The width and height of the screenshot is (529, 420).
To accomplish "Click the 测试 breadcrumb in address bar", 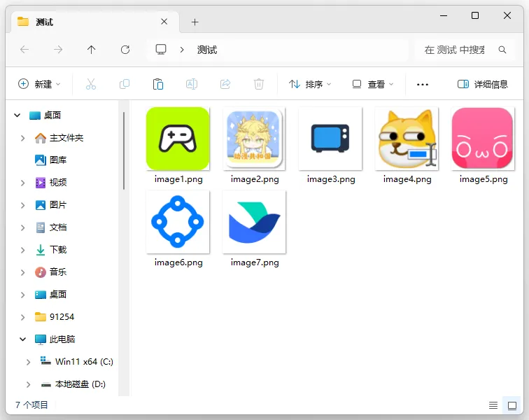I will (x=207, y=50).
